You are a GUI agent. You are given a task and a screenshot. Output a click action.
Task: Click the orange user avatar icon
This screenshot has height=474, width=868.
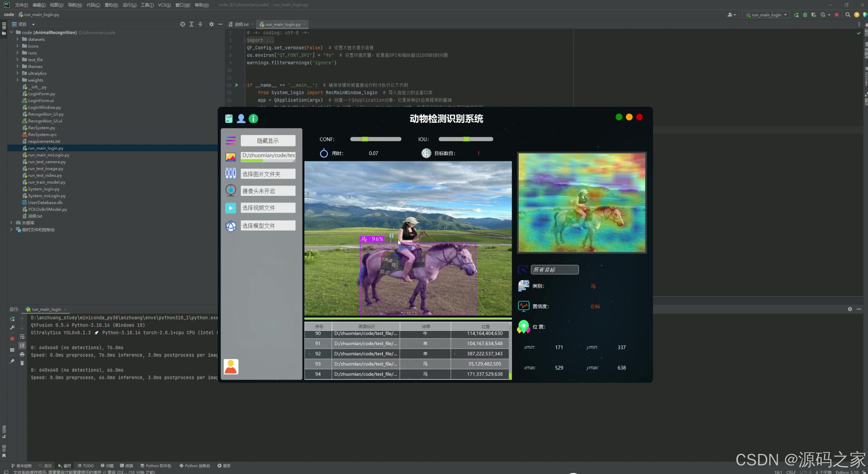coord(231,367)
